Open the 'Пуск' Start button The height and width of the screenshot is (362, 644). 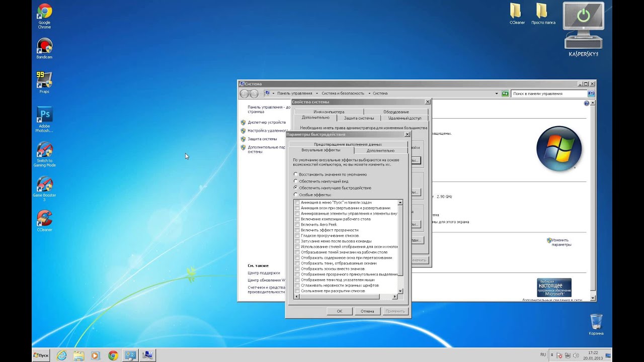[41, 355]
